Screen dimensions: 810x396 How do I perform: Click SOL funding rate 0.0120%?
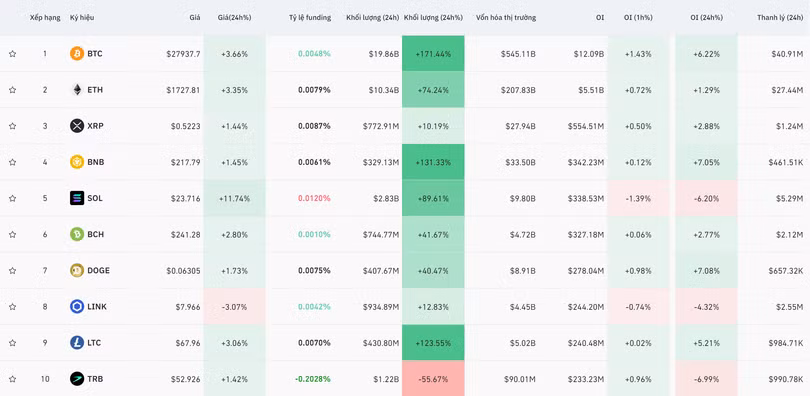click(x=314, y=198)
